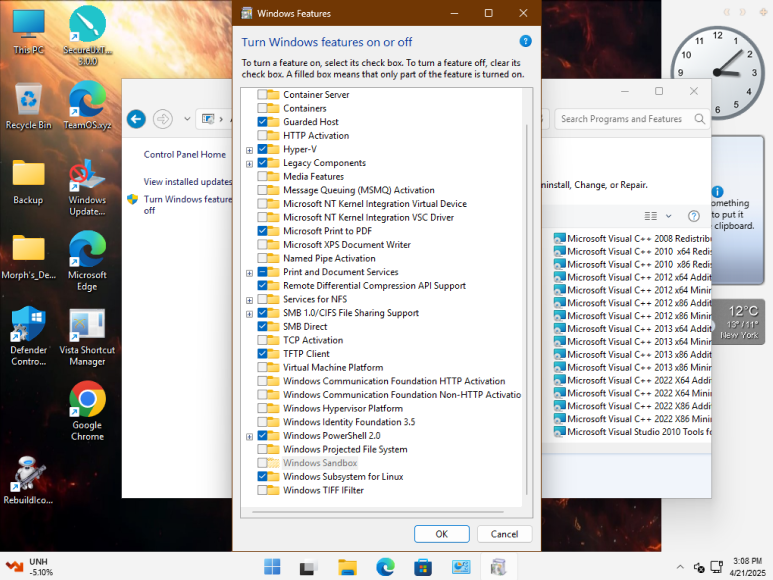Open the Recycle Bin icon

pyautogui.click(x=29, y=106)
